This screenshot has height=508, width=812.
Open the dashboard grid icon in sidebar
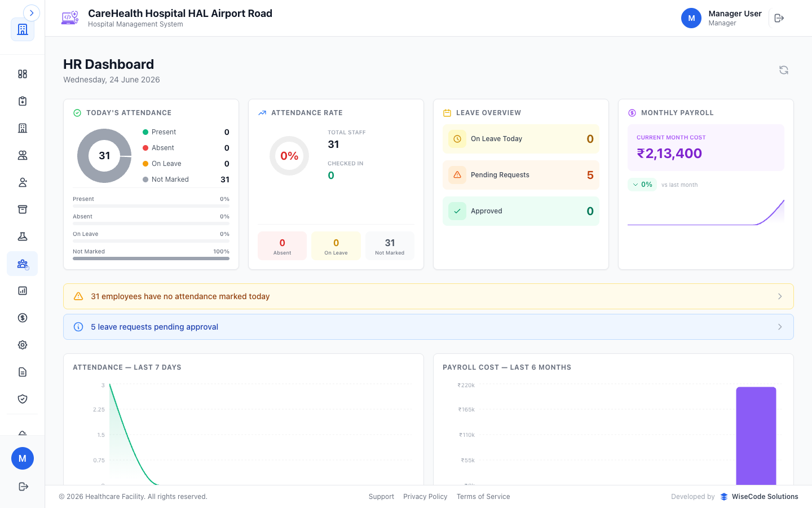[x=23, y=74]
